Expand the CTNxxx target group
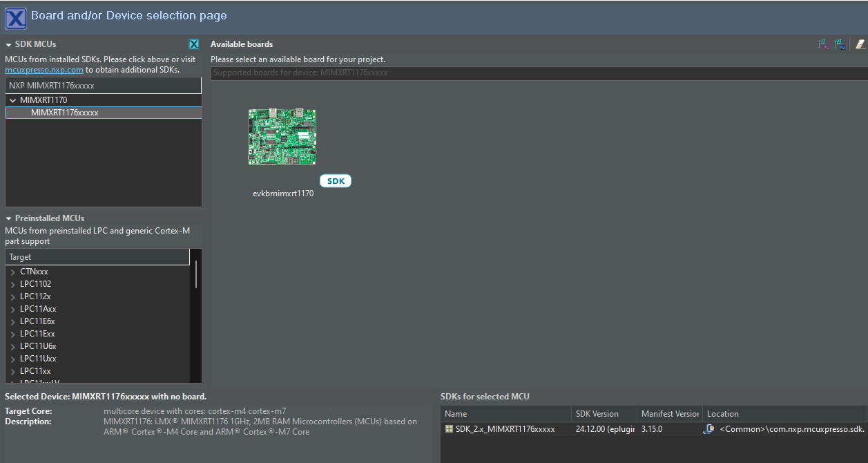This screenshot has width=868, height=463. pyautogui.click(x=12, y=271)
